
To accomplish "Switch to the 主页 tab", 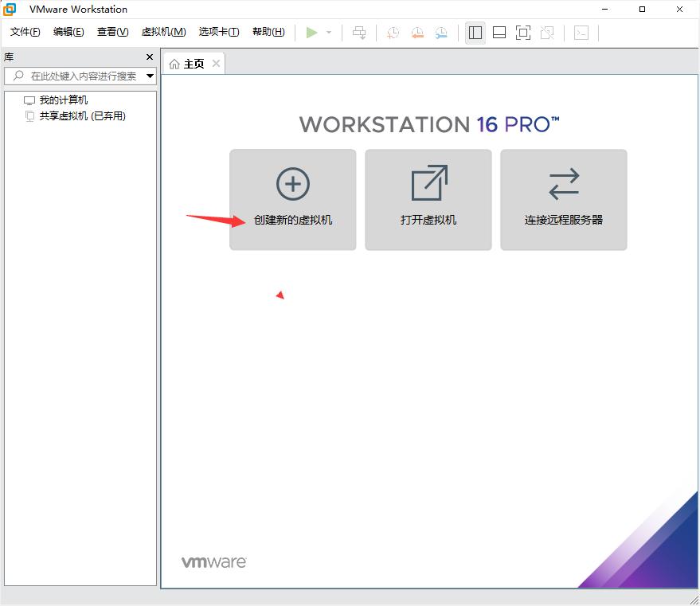I will point(192,64).
